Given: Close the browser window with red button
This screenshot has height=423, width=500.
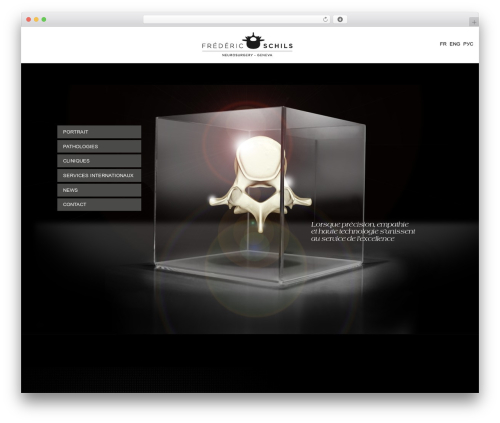Looking at the screenshot, I should (x=29, y=20).
